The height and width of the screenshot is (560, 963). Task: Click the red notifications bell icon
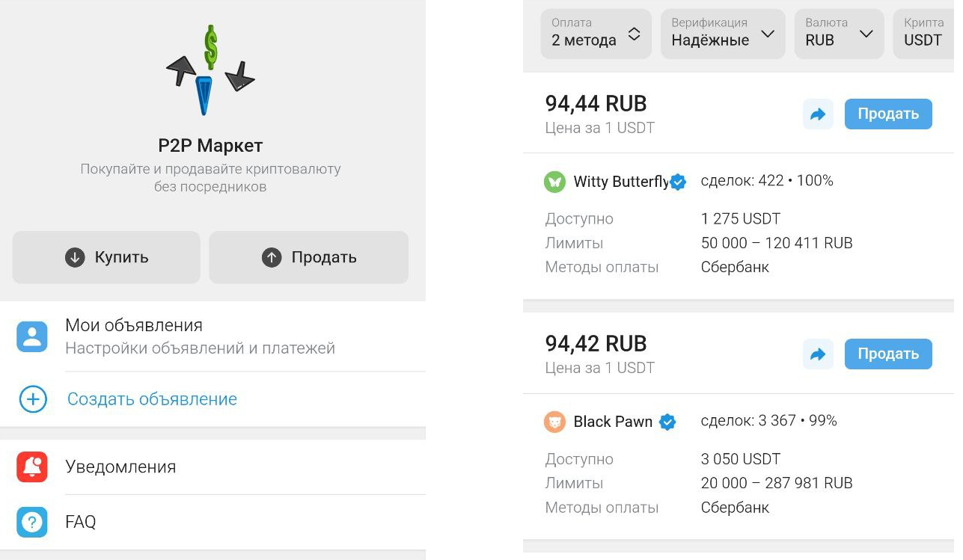point(32,467)
